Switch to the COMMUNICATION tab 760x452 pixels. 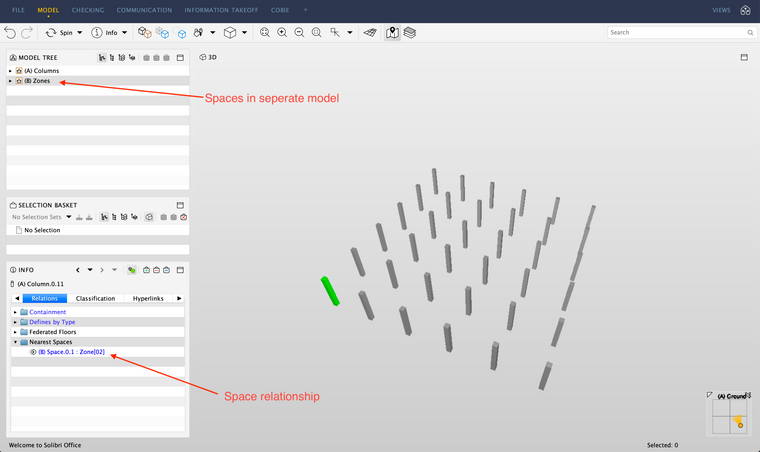pos(144,10)
